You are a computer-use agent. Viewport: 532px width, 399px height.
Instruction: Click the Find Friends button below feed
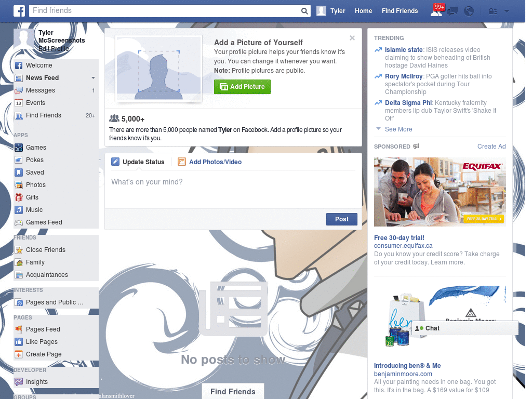tap(233, 392)
